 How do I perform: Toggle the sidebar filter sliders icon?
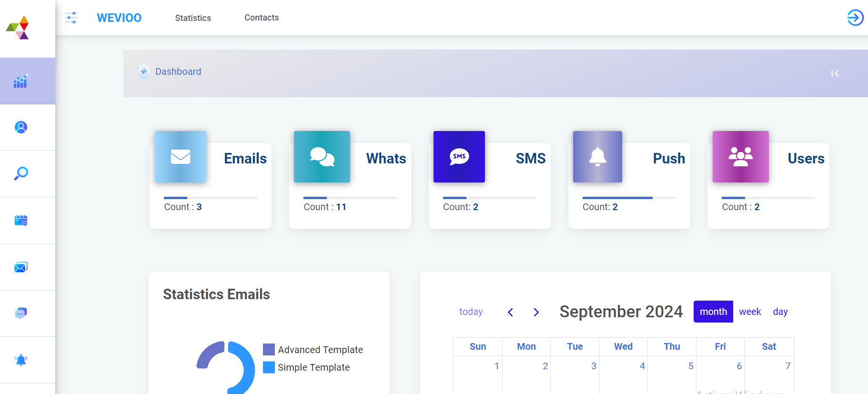click(x=71, y=18)
